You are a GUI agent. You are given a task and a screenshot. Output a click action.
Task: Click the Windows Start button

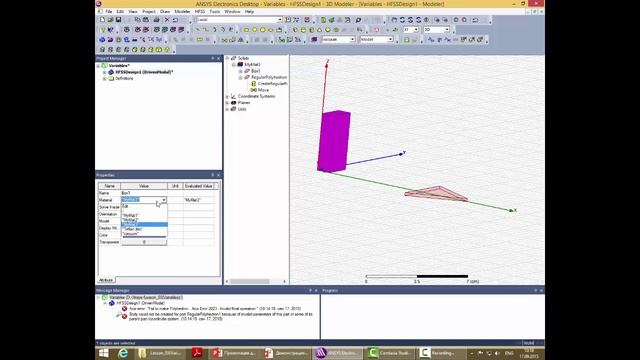104,353
